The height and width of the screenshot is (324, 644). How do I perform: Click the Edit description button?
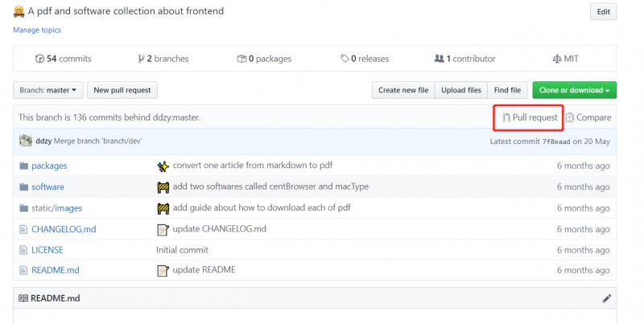[603, 12]
